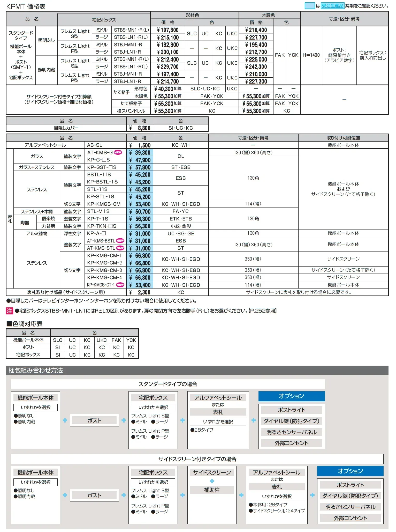Select the 受注生産品 highlighted label
396x532 pixels.
(332, 6)
